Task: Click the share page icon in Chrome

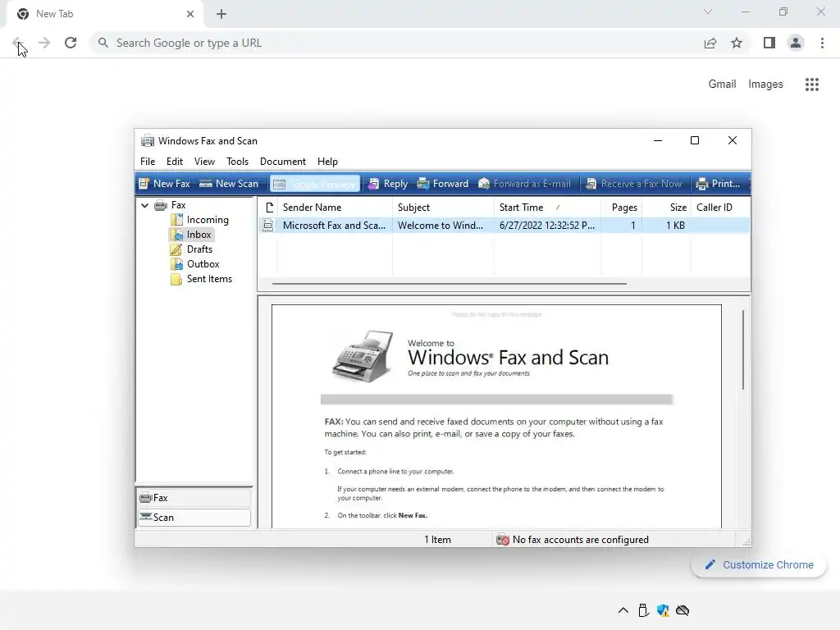Action: pos(710,43)
